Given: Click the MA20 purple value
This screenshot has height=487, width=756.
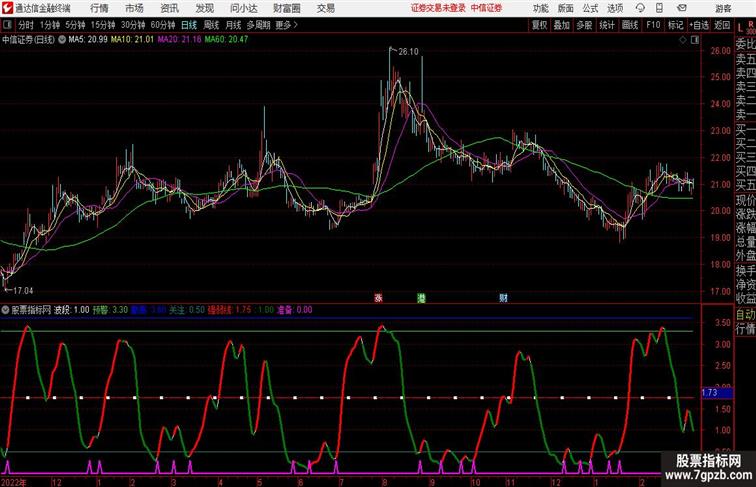Looking at the screenshot, I should pyautogui.click(x=179, y=40).
